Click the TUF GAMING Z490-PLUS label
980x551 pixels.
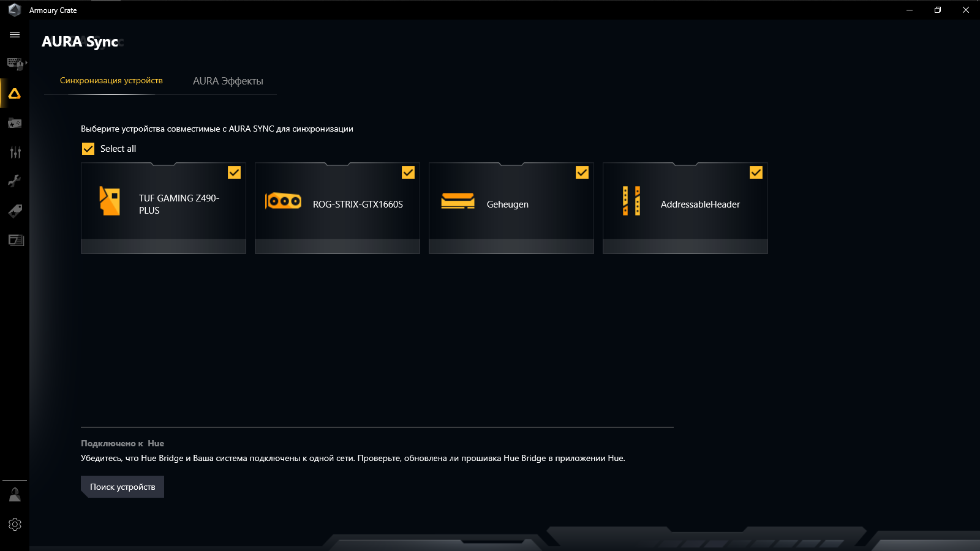coord(179,204)
